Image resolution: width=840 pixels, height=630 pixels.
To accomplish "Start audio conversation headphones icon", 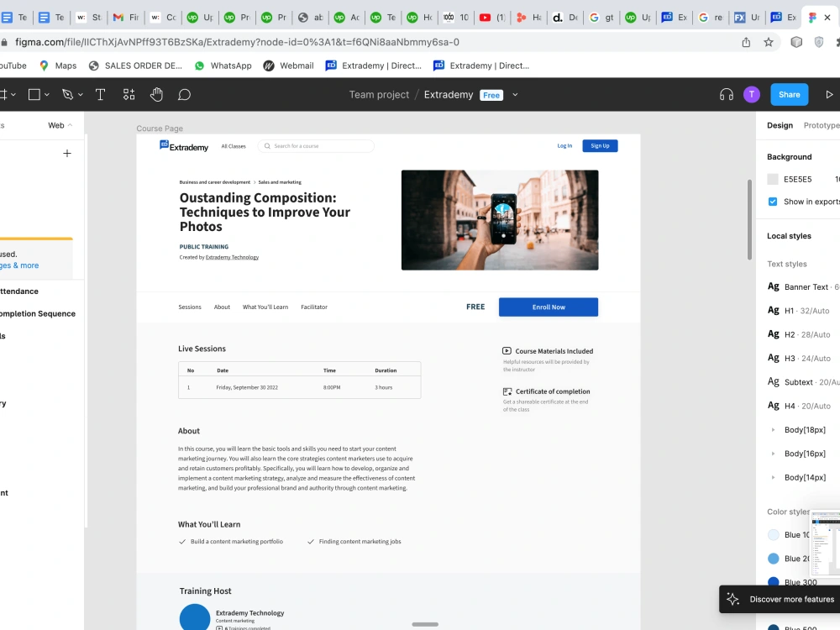I will 726,95.
